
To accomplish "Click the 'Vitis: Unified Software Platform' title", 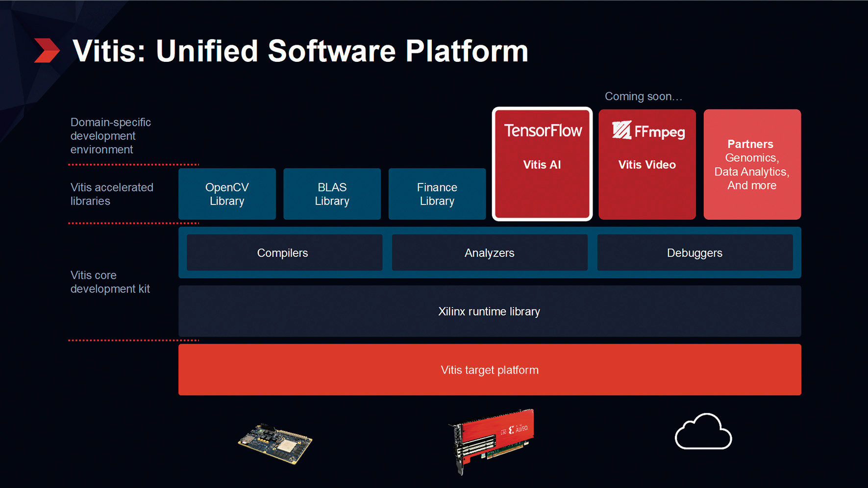I will point(300,51).
